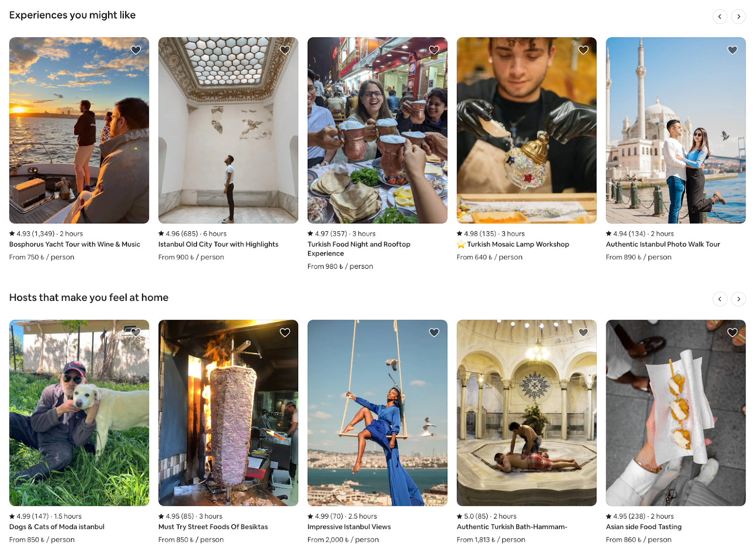Viewport: 756px width, 554px height.
Task: Select the Hosts that make you feel at home heading
Action: (x=89, y=298)
